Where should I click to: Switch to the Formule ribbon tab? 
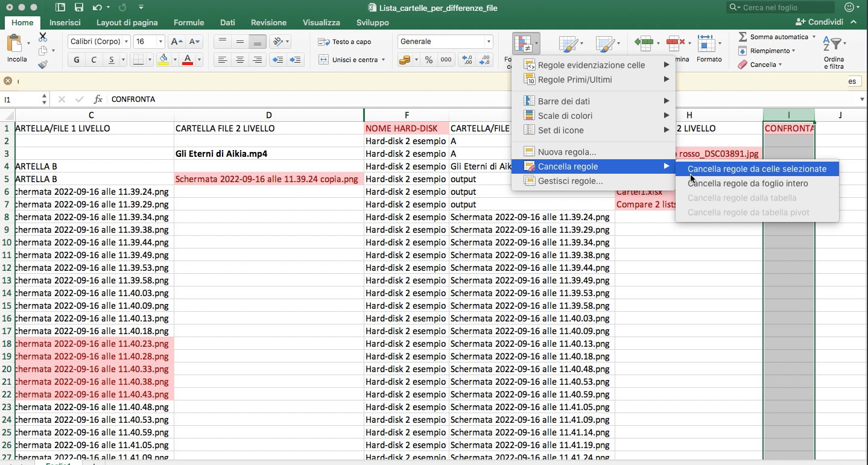click(x=189, y=22)
